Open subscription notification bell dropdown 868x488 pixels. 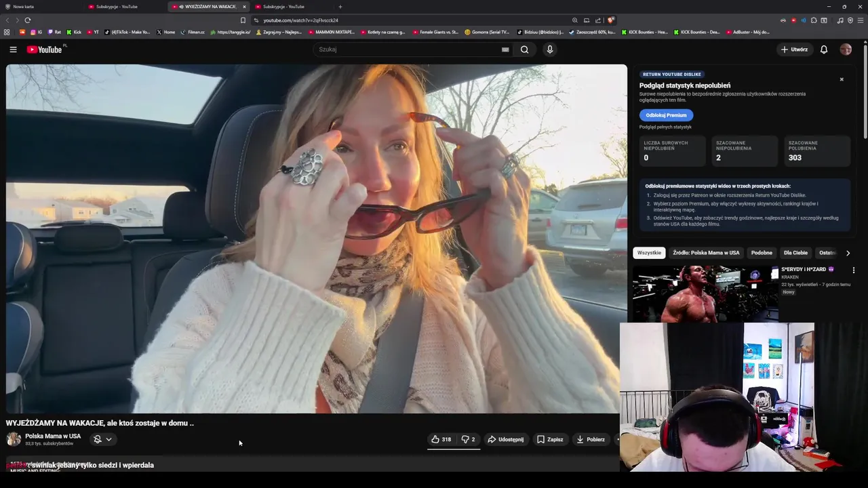pos(102,439)
